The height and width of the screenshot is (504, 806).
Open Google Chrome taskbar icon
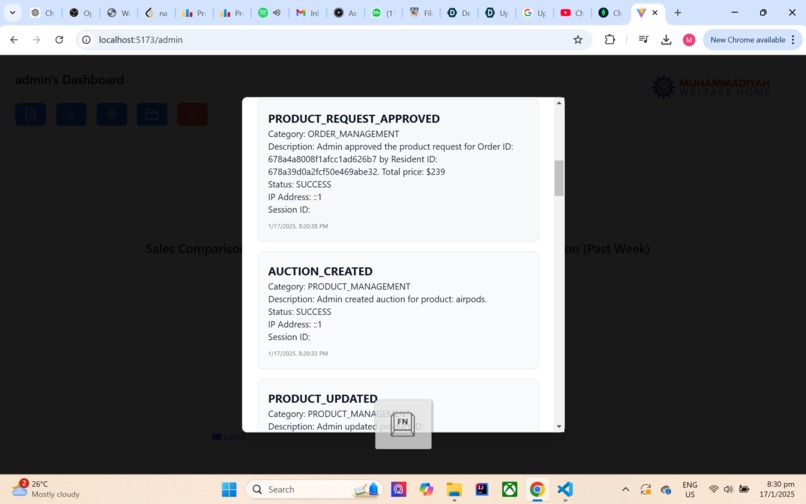pyautogui.click(x=537, y=489)
